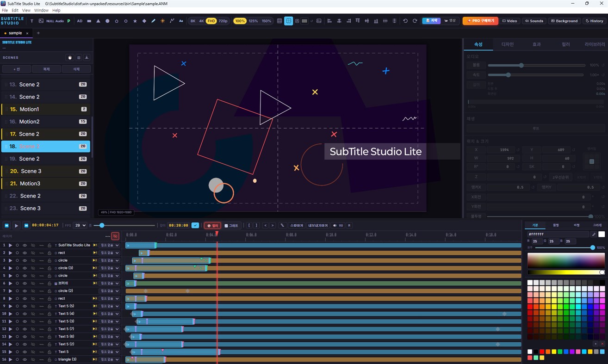Switch resolution to 4K
The width and height of the screenshot is (608, 364).
pos(201,21)
